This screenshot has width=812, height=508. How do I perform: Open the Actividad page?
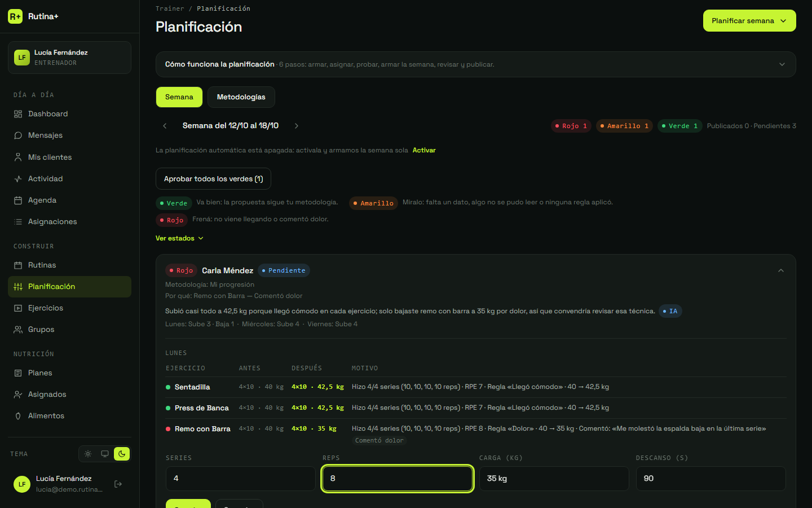pos(69,179)
